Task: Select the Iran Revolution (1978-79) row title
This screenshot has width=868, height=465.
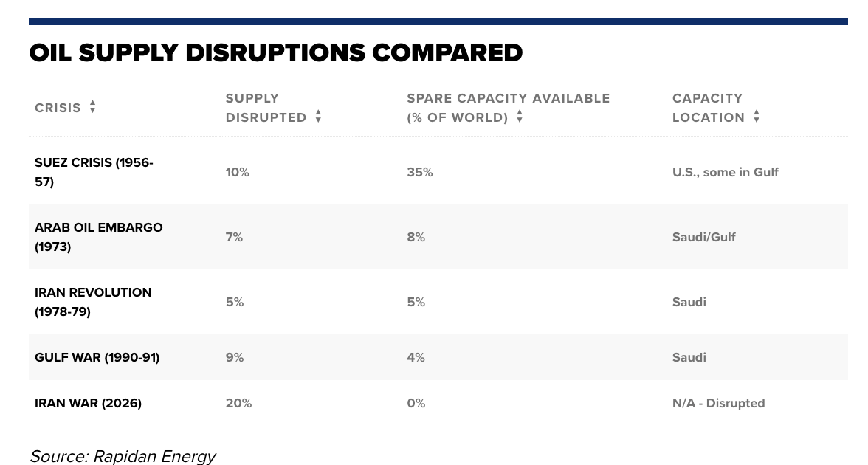Action: pyautogui.click(x=93, y=302)
